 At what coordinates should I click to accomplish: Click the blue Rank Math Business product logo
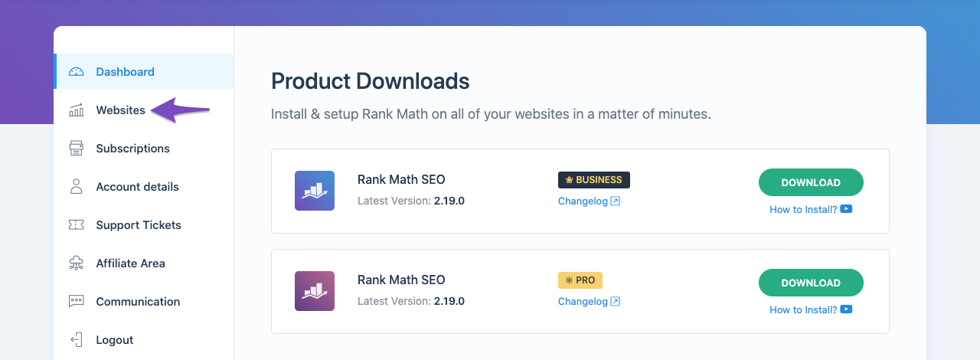click(315, 191)
